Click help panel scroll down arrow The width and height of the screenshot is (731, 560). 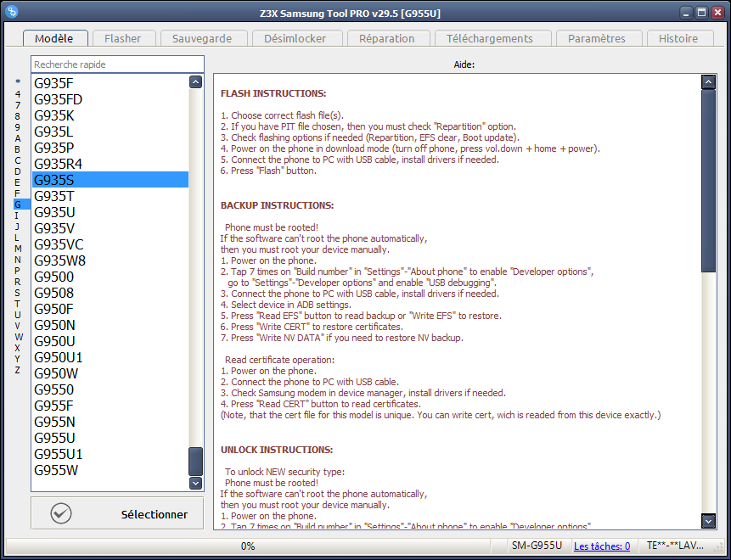(x=708, y=521)
